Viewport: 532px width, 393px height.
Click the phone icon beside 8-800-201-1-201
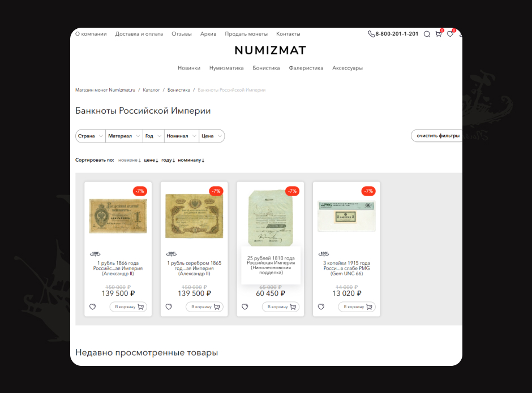(371, 34)
